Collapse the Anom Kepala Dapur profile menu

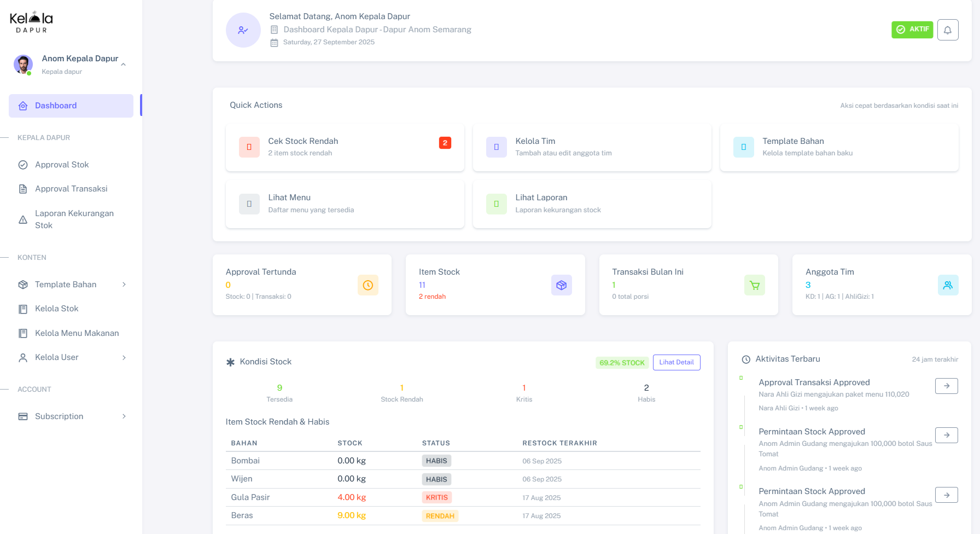pyautogui.click(x=124, y=65)
